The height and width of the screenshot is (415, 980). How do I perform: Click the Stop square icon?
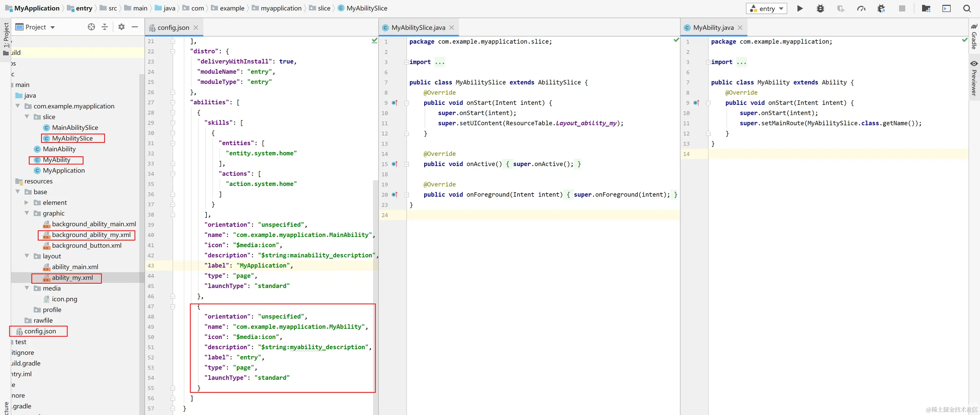coord(902,8)
